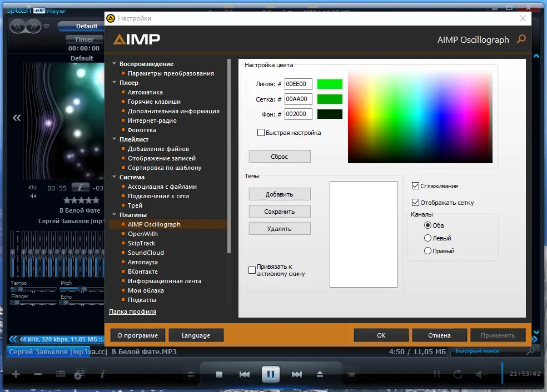Image resolution: width=547 pixels, height=392 pixels.
Task: Open the 'Папка профиля' link
Action: (x=132, y=311)
